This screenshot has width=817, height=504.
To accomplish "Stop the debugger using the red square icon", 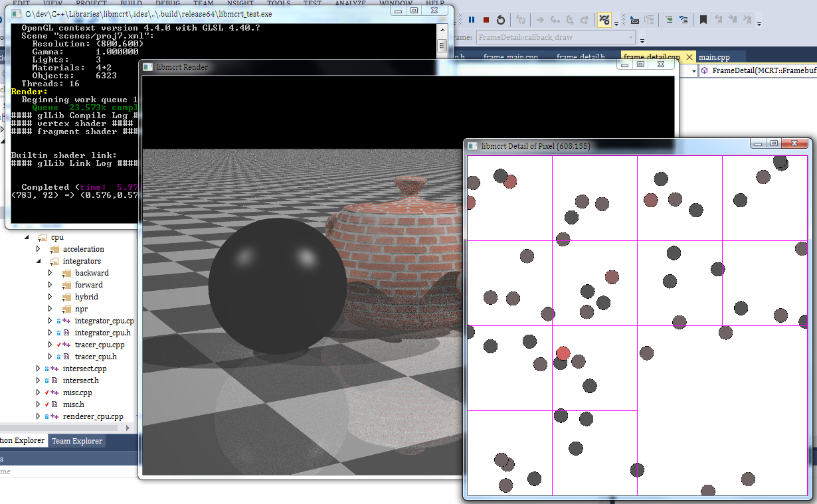I will point(486,20).
